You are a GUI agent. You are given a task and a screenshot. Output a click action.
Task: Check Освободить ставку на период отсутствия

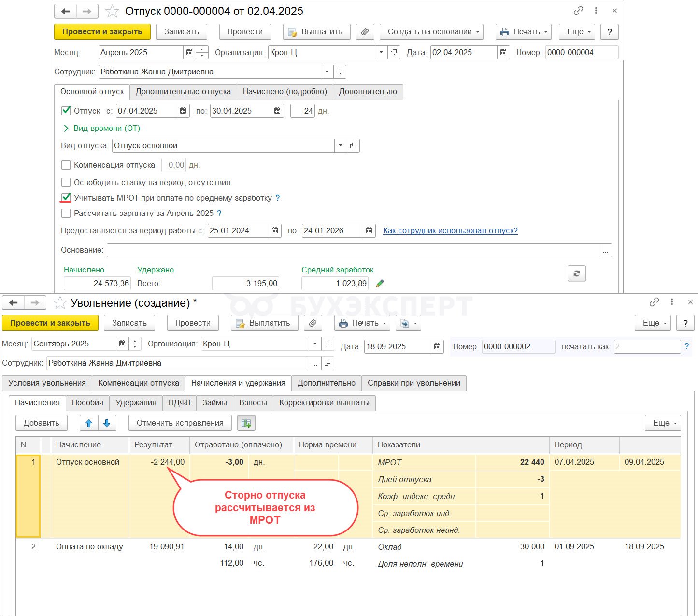[66, 183]
